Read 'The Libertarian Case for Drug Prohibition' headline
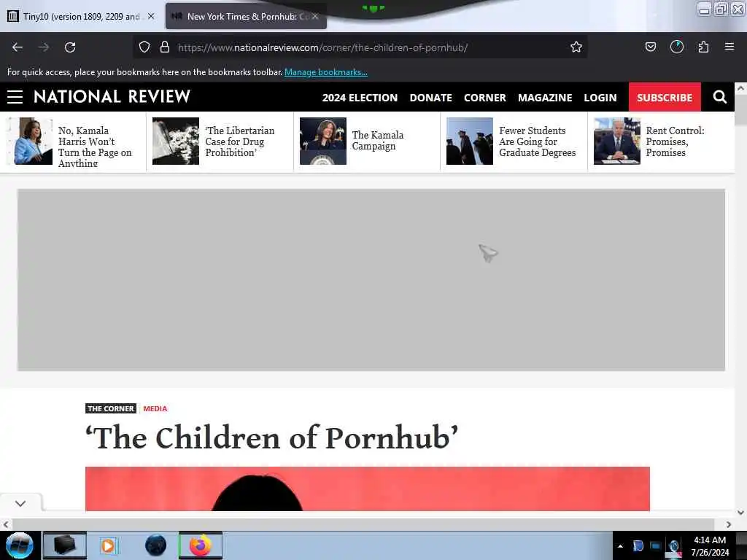This screenshot has width=747, height=560. (x=239, y=141)
